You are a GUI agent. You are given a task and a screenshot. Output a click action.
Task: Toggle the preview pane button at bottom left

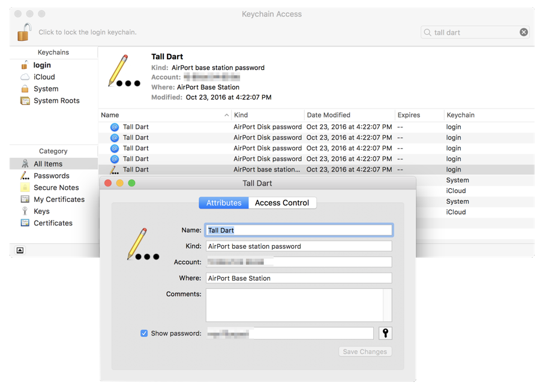click(x=20, y=250)
